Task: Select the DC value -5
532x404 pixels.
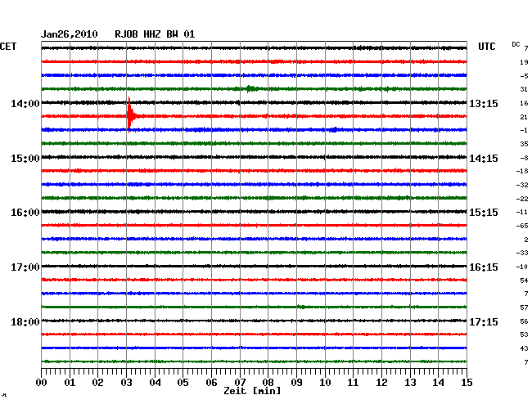Action: (524, 76)
